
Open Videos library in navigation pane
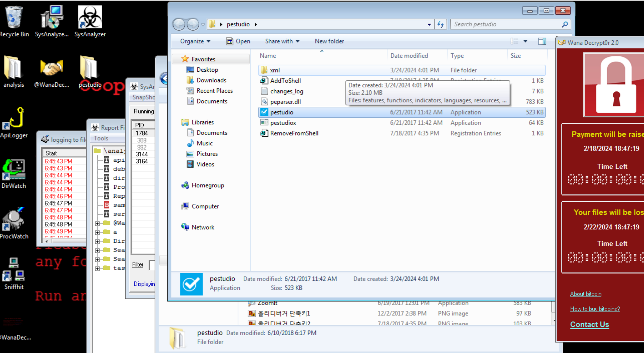point(200,164)
